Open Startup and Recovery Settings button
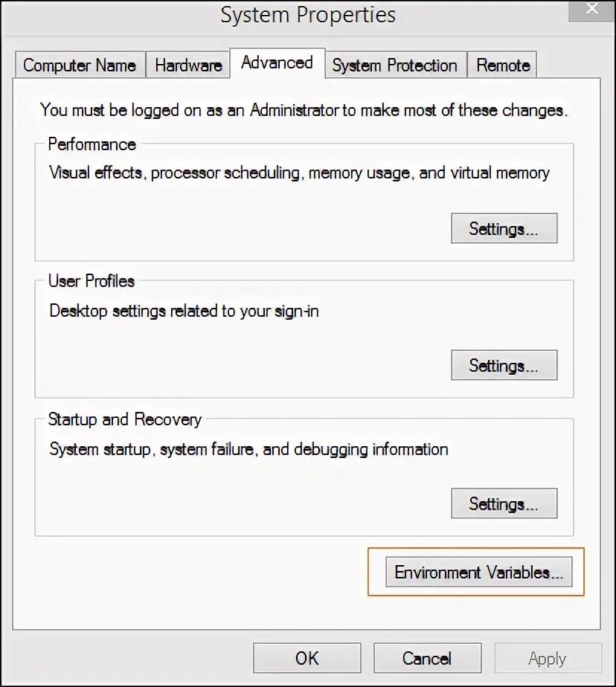The image size is (616, 687). [504, 503]
